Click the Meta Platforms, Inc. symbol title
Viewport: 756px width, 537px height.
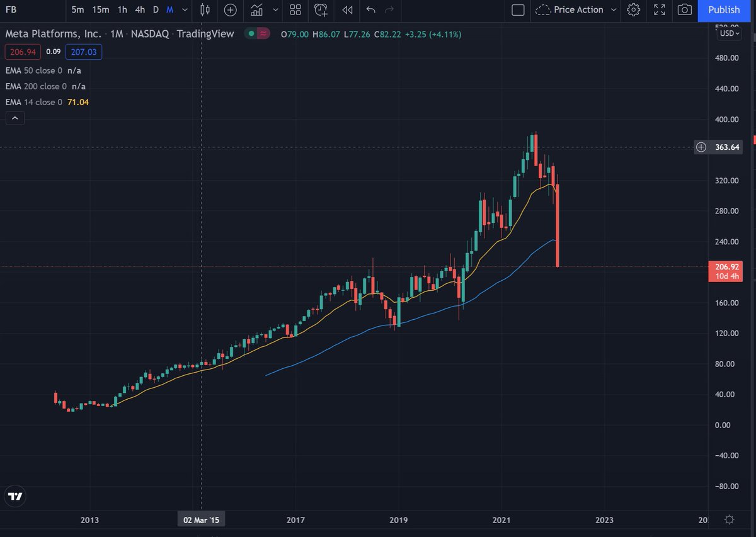pyautogui.click(x=54, y=34)
